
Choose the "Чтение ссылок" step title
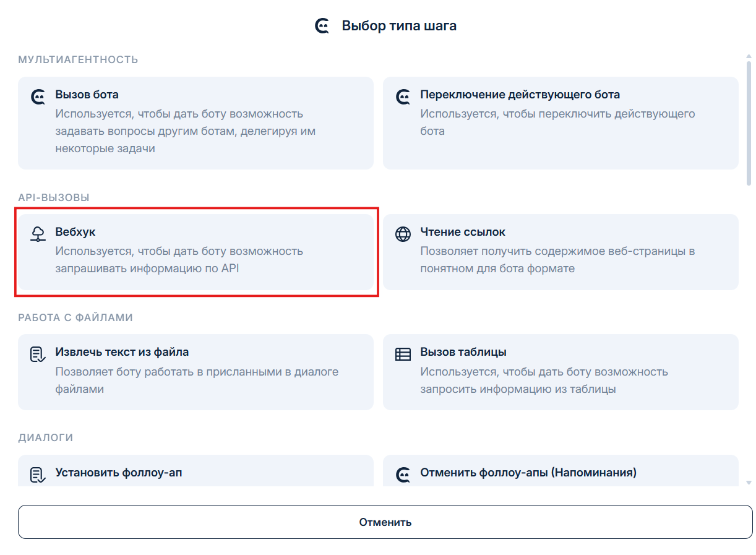click(463, 232)
